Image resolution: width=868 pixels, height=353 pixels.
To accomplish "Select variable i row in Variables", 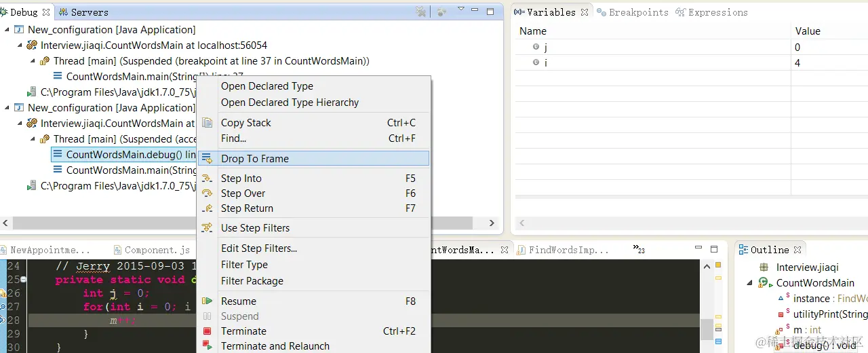I will [x=692, y=62].
